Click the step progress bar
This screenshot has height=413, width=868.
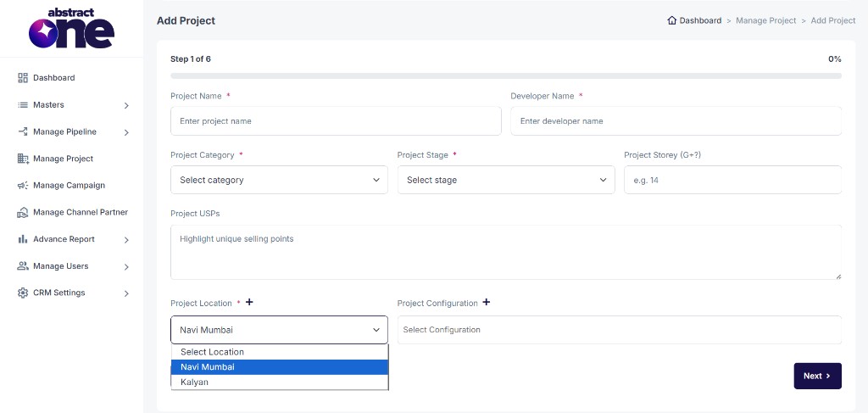(x=506, y=75)
